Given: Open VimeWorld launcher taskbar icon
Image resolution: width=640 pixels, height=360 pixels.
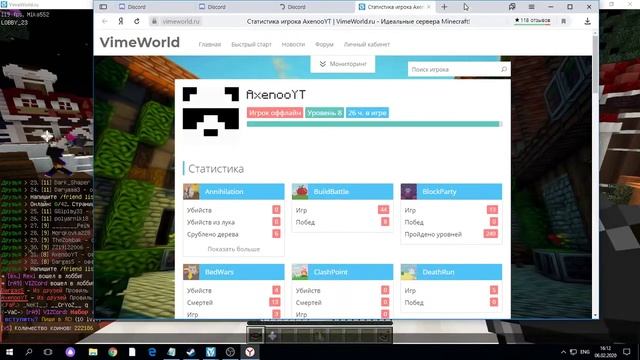Looking at the screenshot, I should [x=211, y=352].
